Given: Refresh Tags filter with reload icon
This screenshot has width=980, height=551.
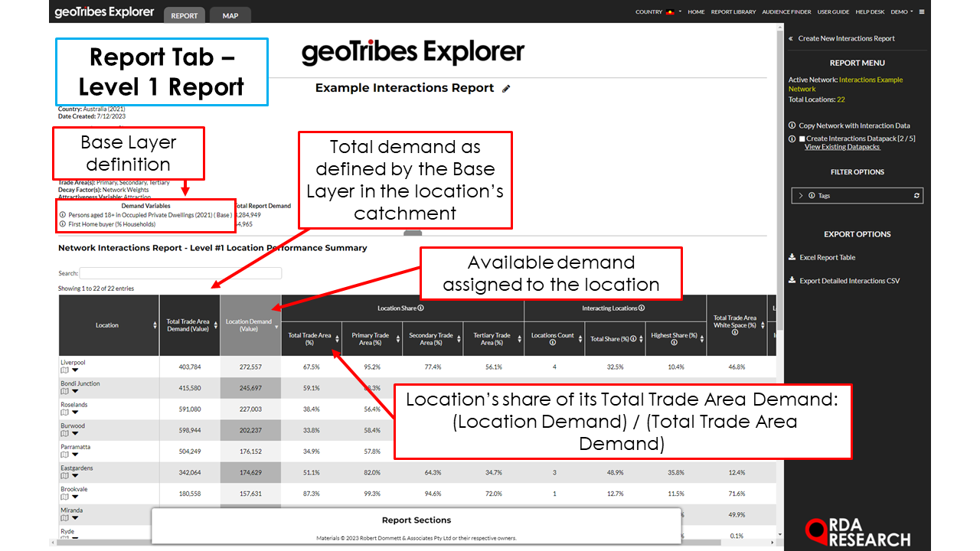Looking at the screenshot, I should coord(916,196).
